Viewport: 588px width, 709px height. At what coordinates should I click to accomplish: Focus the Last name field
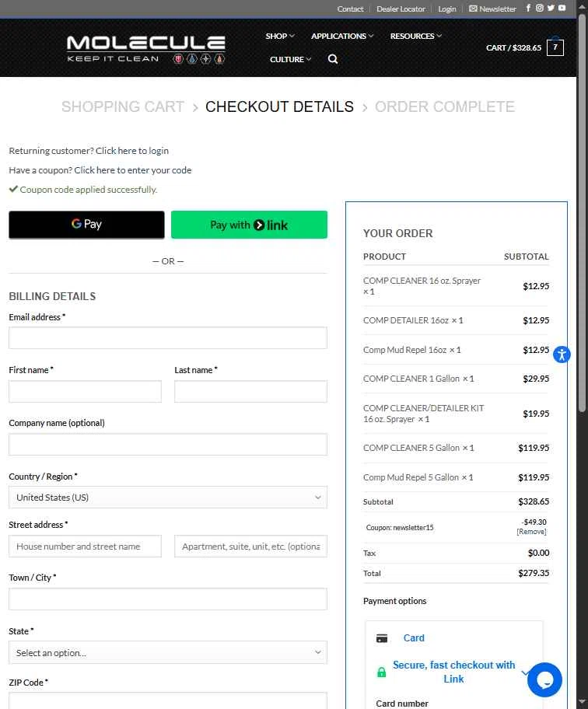click(x=250, y=391)
